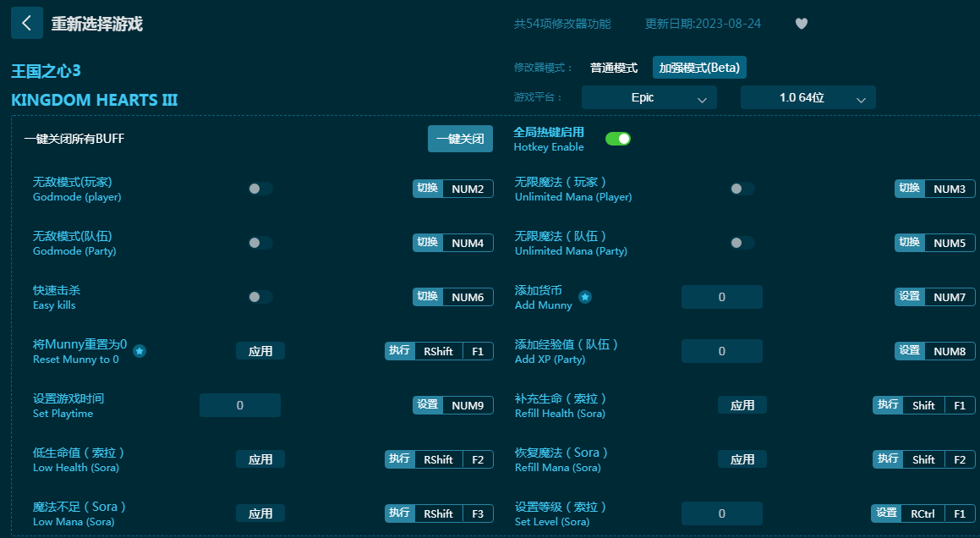Enable Unlimited Mana (Party) toggle

(x=742, y=243)
